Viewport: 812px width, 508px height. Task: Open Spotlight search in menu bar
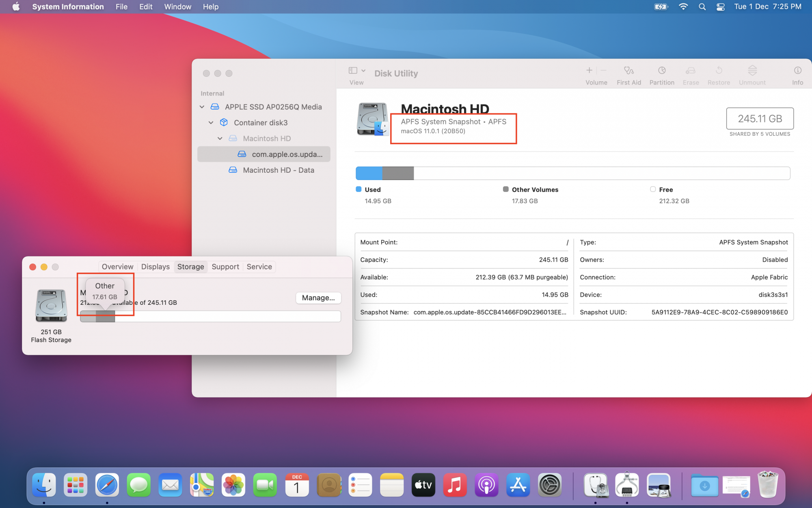point(702,7)
